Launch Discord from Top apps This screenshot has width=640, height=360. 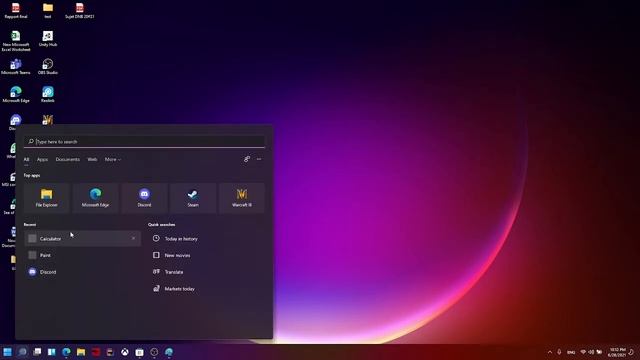(144, 198)
